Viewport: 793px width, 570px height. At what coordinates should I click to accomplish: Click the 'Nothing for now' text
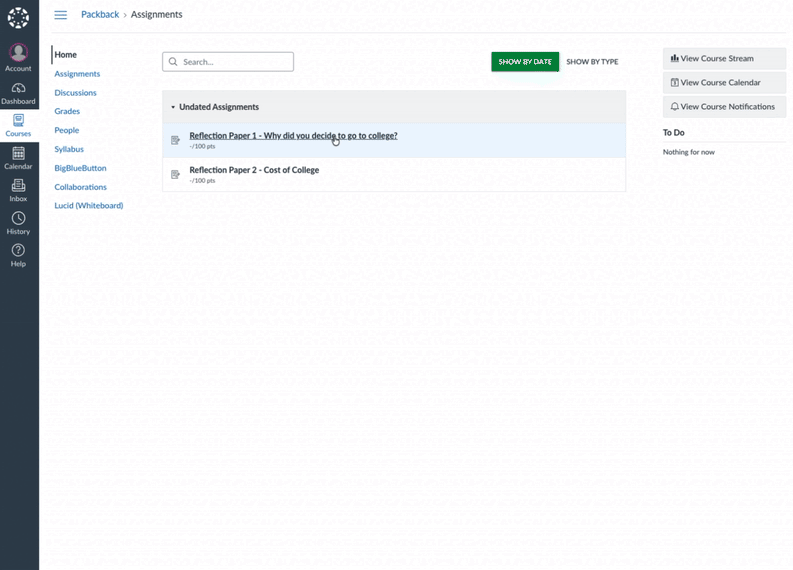click(x=689, y=152)
